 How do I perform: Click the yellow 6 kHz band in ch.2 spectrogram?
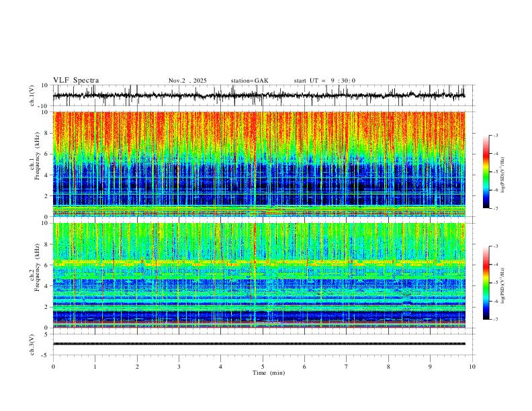tap(259, 263)
